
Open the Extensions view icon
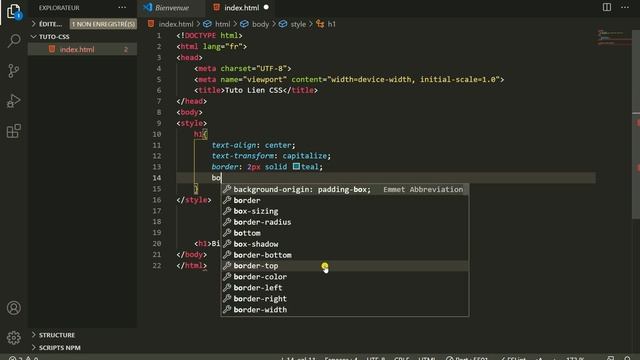[x=13, y=131]
